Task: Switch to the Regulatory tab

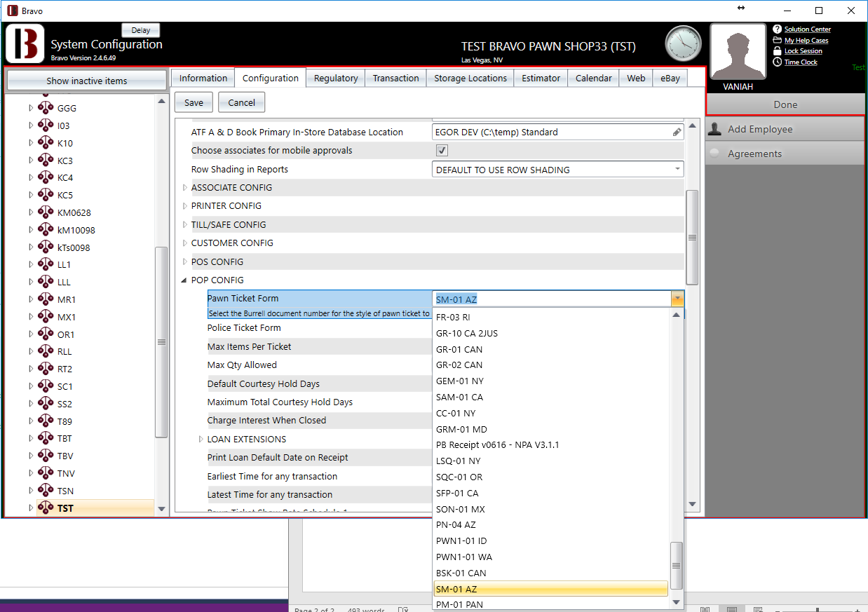Action: pyautogui.click(x=336, y=79)
